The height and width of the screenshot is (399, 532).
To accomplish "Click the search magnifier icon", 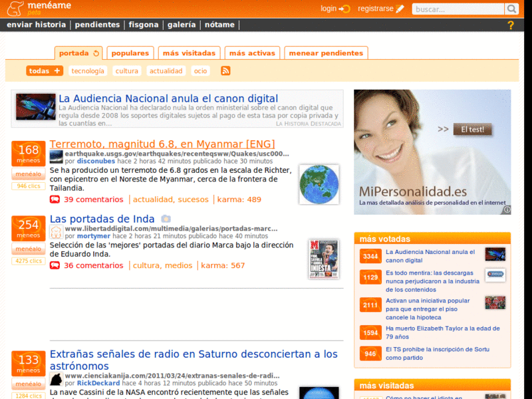I will 511,9.
